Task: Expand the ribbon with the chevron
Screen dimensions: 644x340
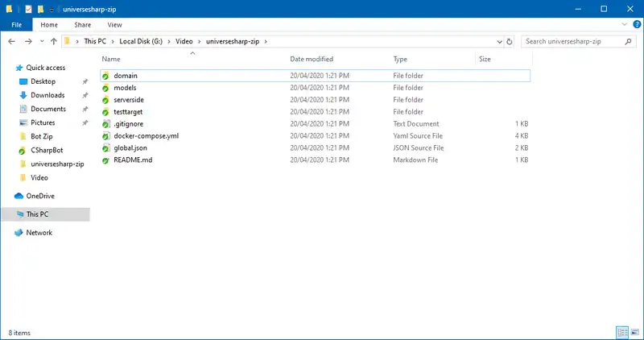Action: [x=625, y=25]
